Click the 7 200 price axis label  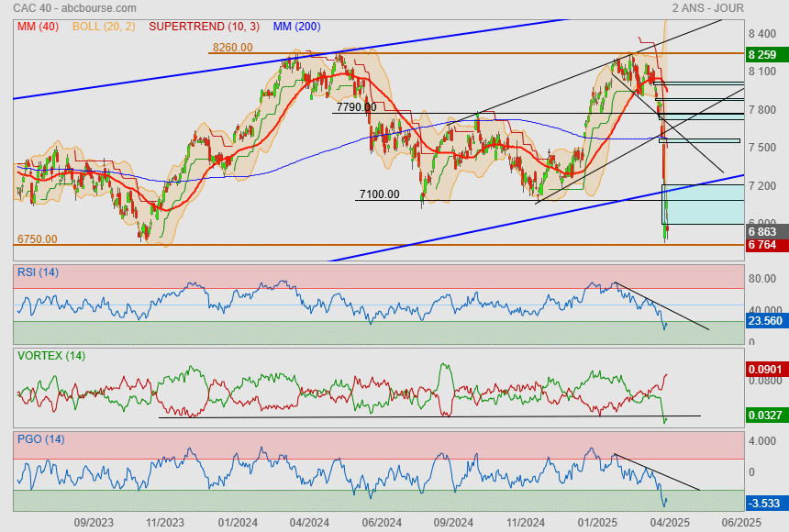point(762,185)
